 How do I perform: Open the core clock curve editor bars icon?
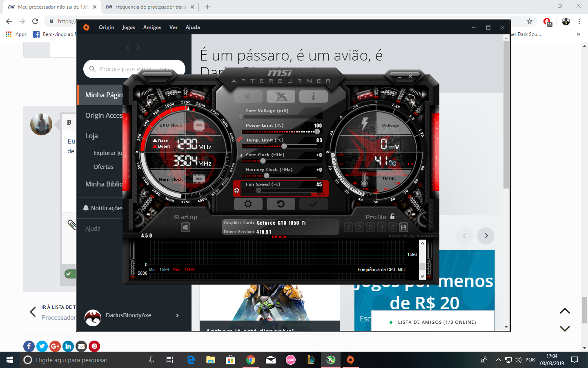(x=240, y=155)
